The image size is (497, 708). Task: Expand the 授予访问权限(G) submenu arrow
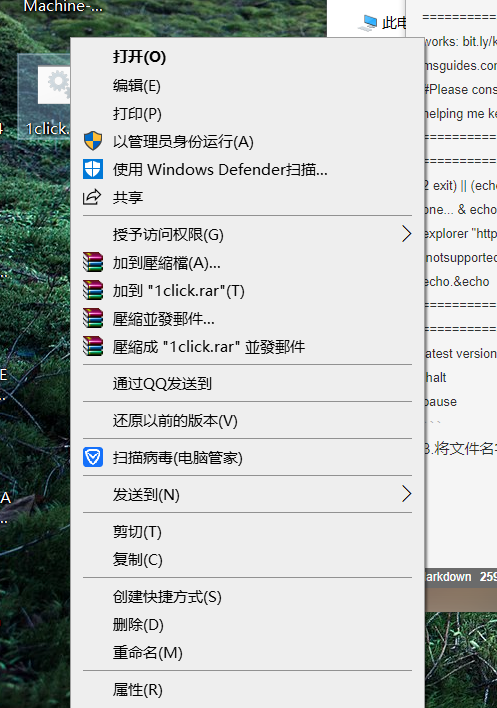click(406, 234)
